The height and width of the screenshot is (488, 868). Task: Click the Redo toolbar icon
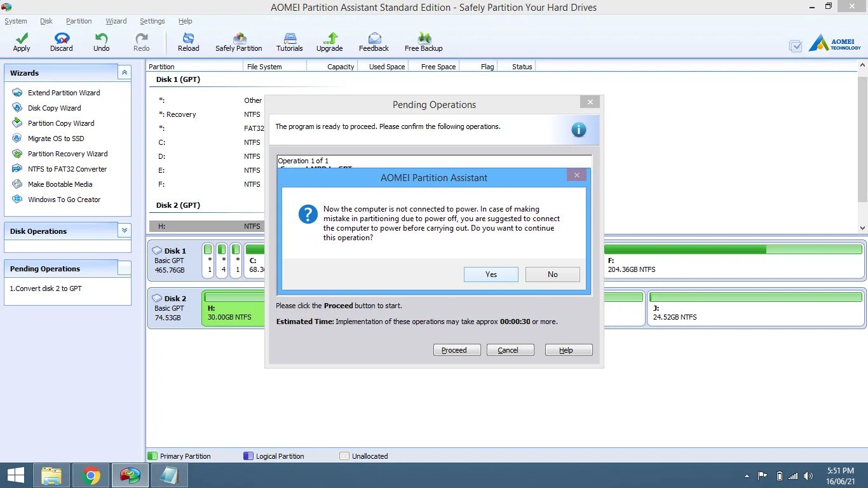pyautogui.click(x=142, y=43)
